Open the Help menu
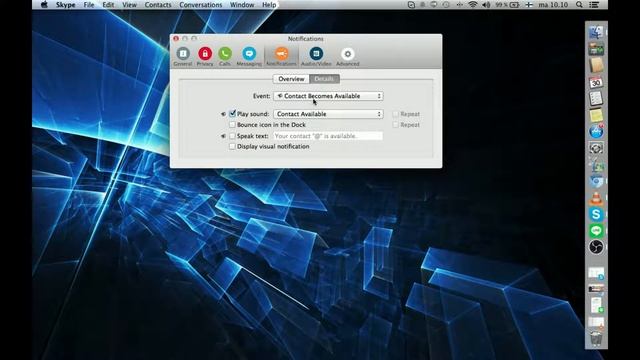640x360 pixels. pos(269,5)
